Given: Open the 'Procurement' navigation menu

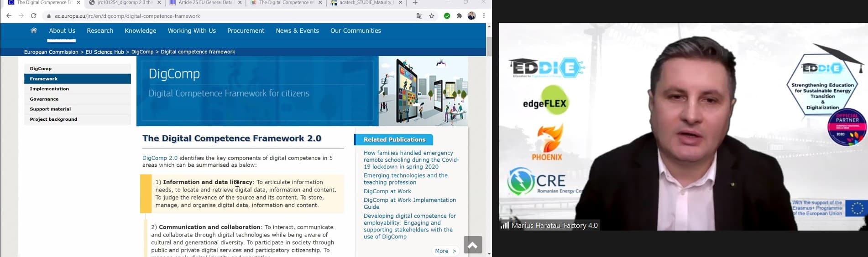Looking at the screenshot, I should point(246,31).
